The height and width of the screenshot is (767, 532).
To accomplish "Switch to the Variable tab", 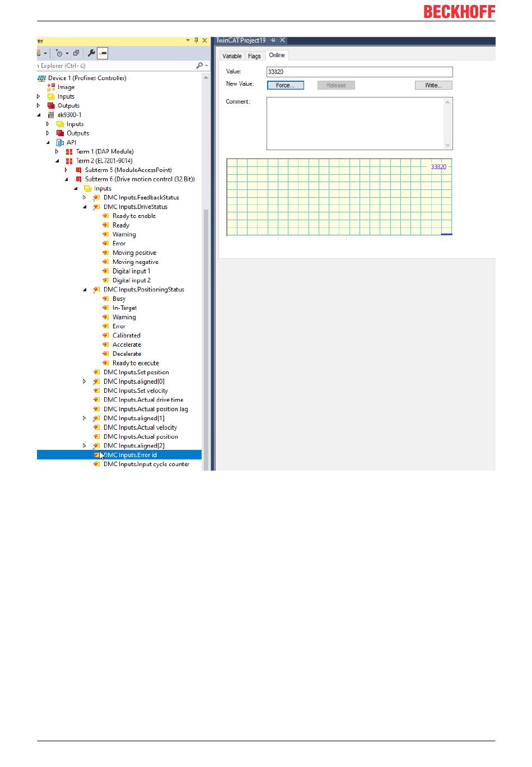I will 232,56.
